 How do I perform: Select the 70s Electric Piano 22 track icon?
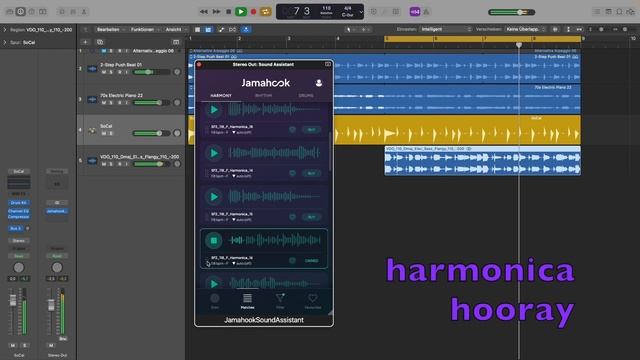click(92, 100)
